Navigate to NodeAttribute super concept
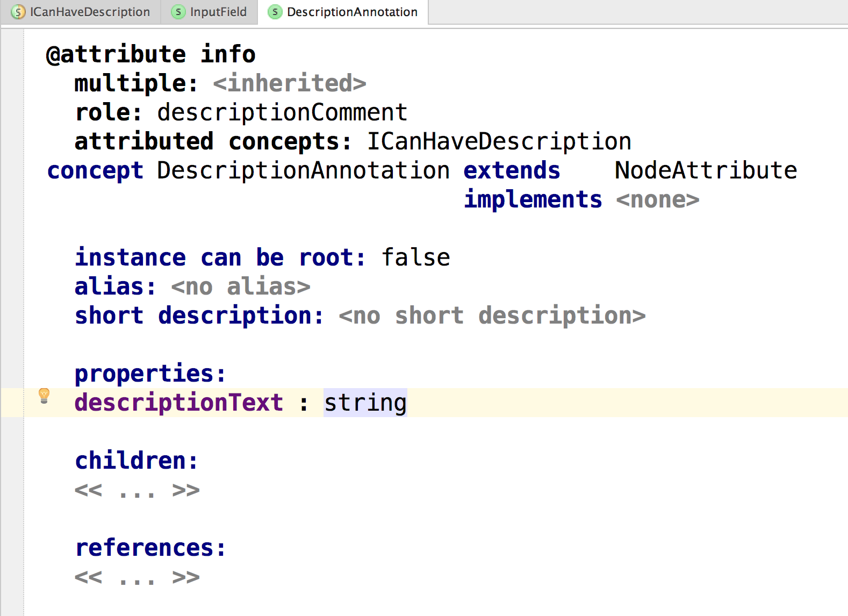 [x=705, y=170]
